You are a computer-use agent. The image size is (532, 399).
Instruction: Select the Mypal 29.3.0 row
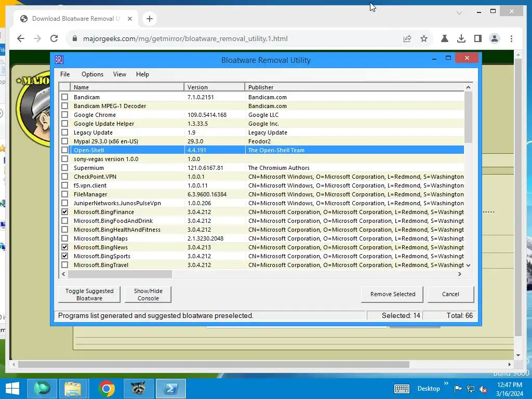(261, 141)
